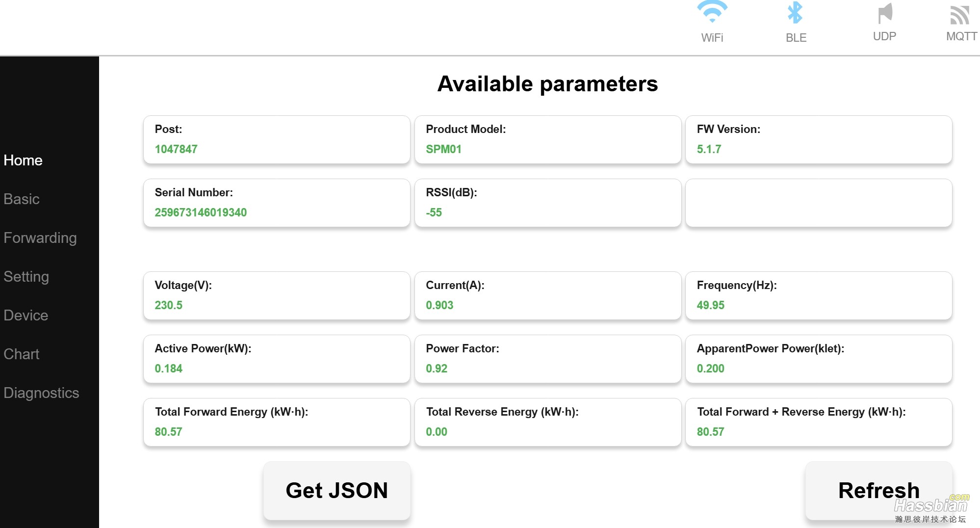Screen dimensions: 980x528
Task: Open the Diagnostics page
Action: 41,393
